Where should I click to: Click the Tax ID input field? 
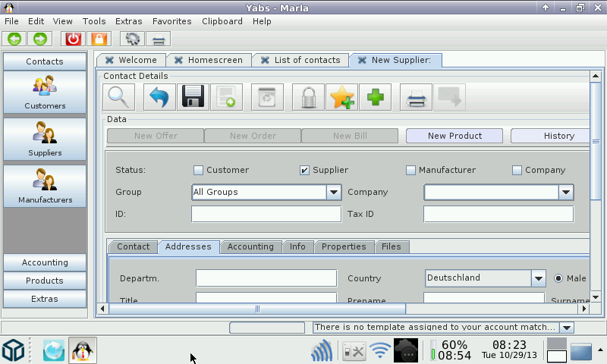click(x=498, y=215)
